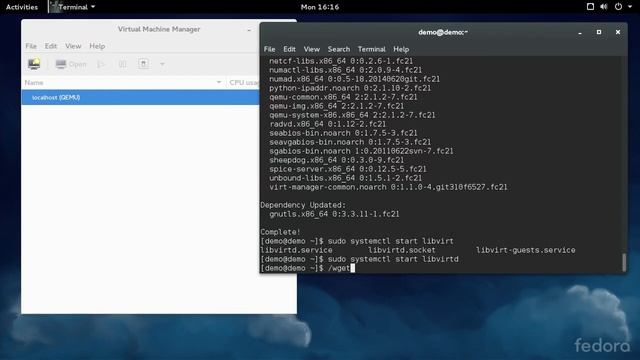The height and width of the screenshot is (360, 640).
Task: Click the 'Complete!' line in terminal
Action: point(280,232)
